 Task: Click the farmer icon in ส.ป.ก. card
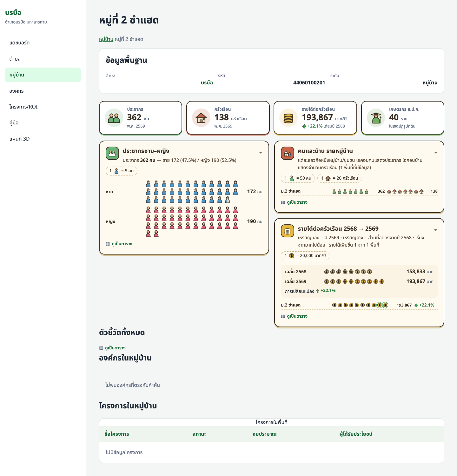[x=376, y=118]
